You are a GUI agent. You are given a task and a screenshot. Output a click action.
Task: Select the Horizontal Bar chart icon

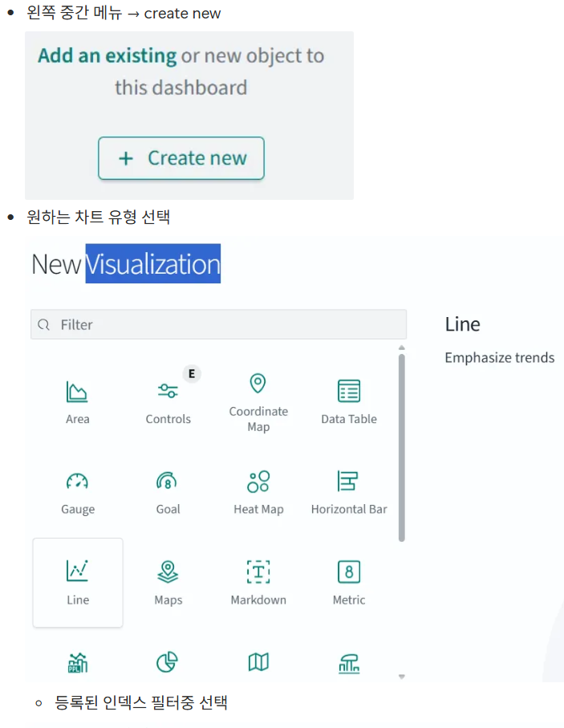347,481
